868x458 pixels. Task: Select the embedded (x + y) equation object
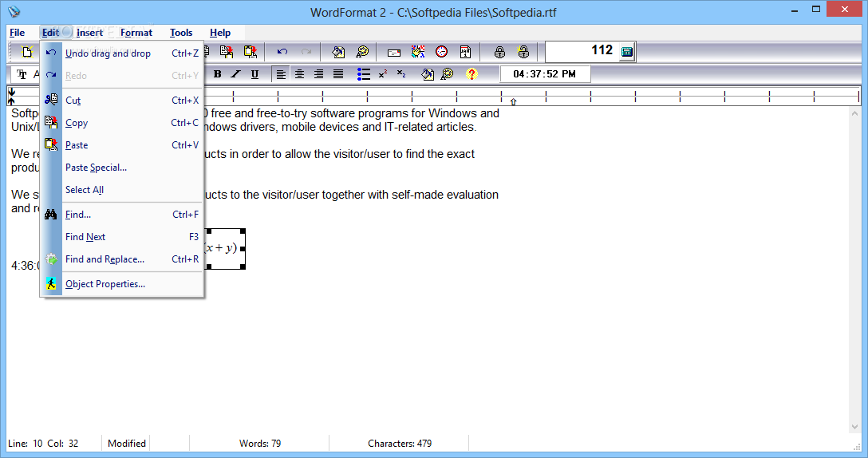click(x=225, y=249)
